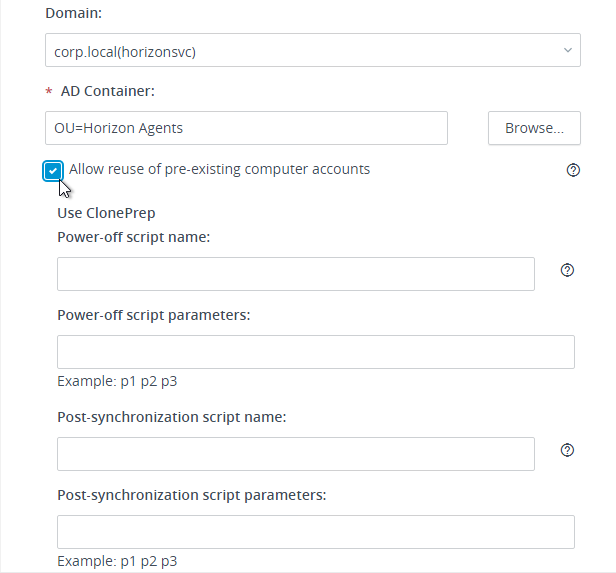Screen dimensions: 616x573
Task: Show help for Power-off script name
Action: pyautogui.click(x=567, y=270)
